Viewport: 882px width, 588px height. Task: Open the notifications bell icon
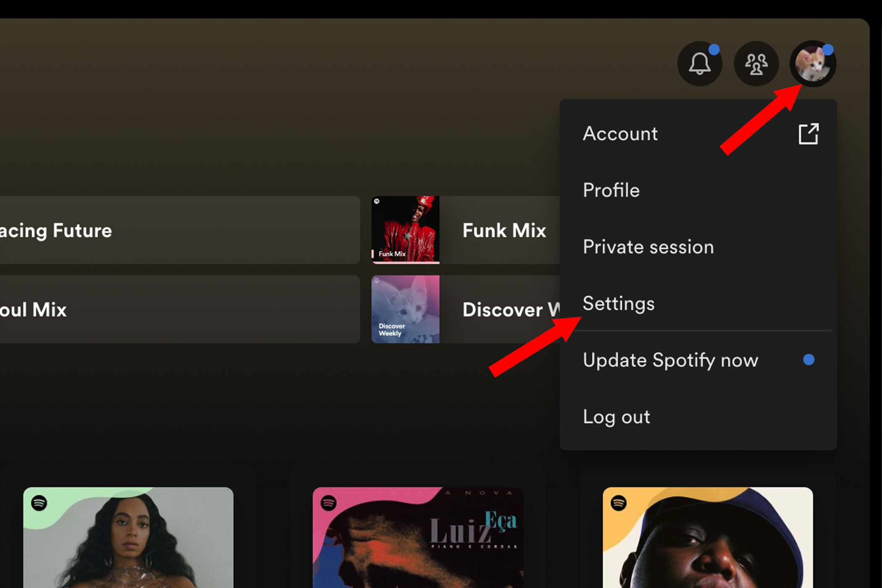700,64
